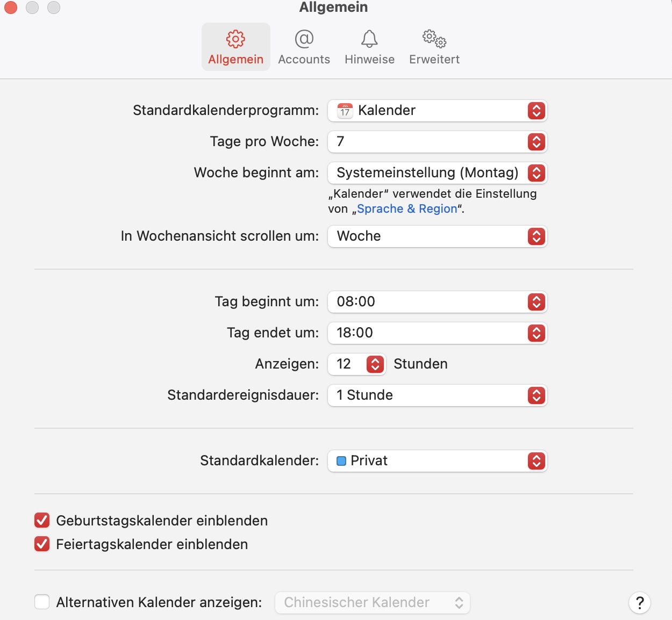The width and height of the screenshot is (672, 620).
Task: Click the Tag endet um 18:00 field
Action: [430, 333]
